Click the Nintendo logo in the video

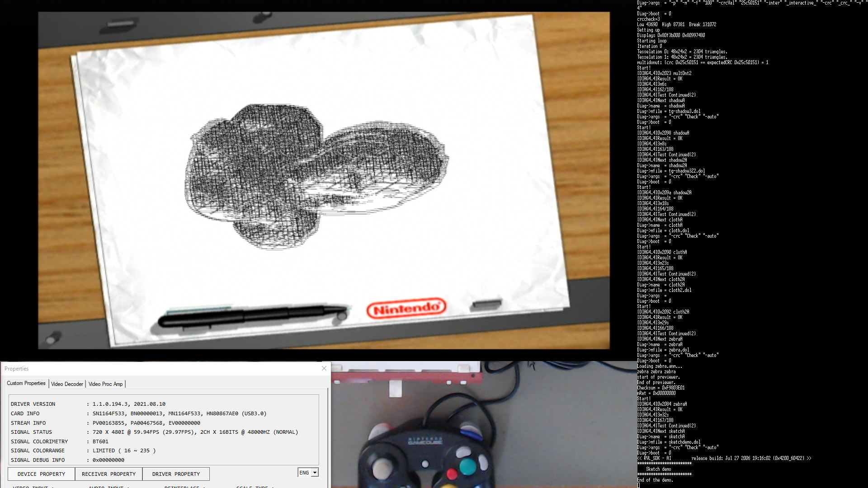[x=406, y=309]
